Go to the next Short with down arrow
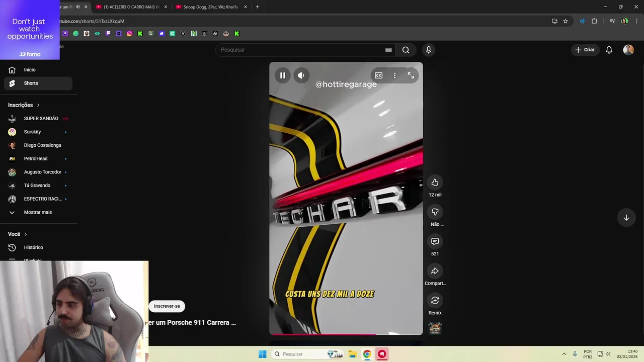644x362 pixels. click(x=626, y=218)
